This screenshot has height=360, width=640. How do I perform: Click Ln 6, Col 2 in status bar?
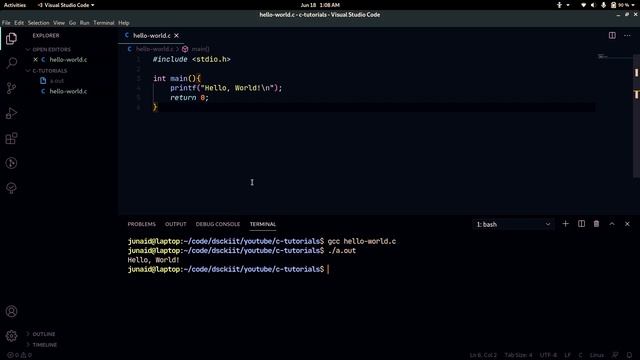tap(483, 355)
